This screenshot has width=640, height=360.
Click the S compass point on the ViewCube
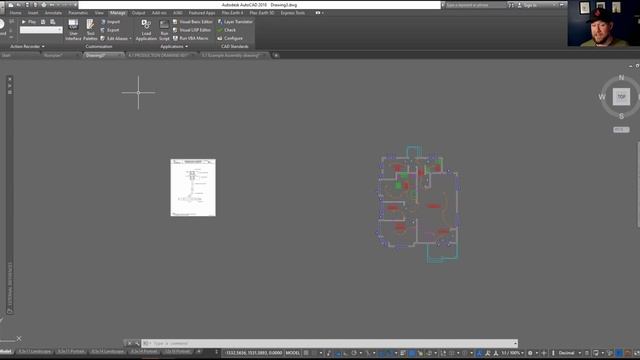pyautogui.click(x=621, y=116)
